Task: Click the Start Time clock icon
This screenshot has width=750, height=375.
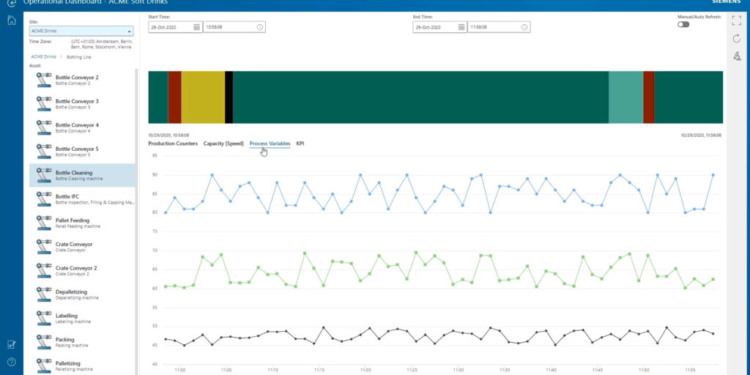Action: [x=260, y=27]
